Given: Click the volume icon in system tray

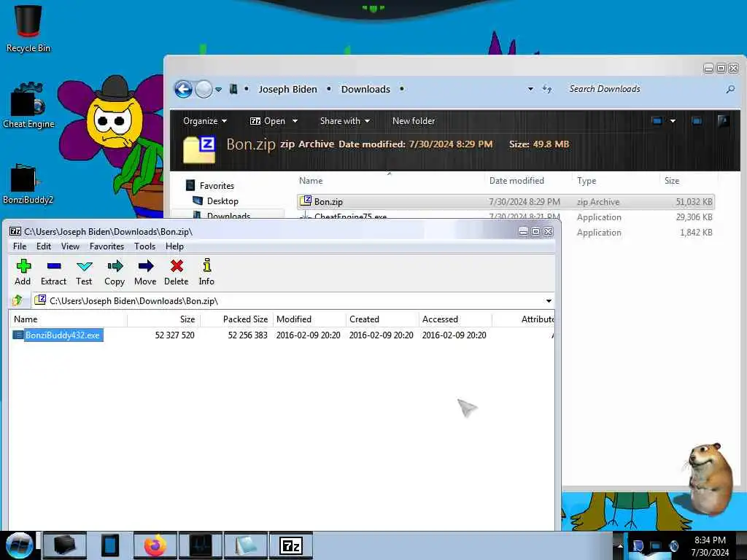Looking at the screenshot, I should coord(673,545).
